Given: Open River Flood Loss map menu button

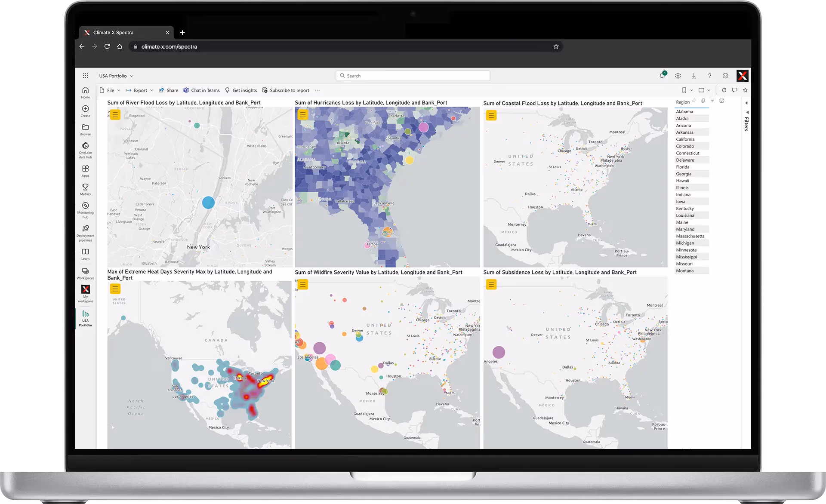Looking at the screenshot, I should pos(115,115).
